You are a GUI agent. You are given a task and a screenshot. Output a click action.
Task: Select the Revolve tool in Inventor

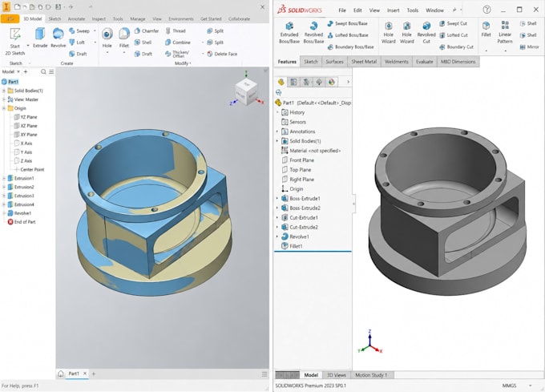tap(58, 38)
